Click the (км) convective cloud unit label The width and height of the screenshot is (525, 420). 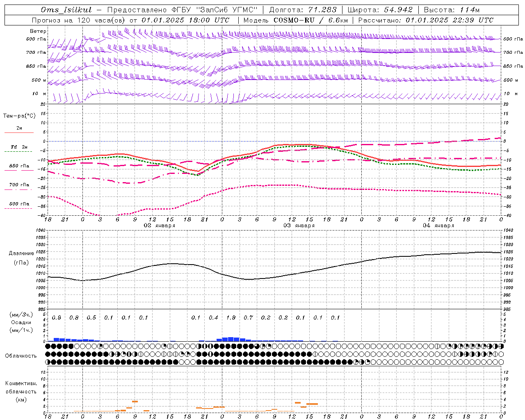pos(21,399)
